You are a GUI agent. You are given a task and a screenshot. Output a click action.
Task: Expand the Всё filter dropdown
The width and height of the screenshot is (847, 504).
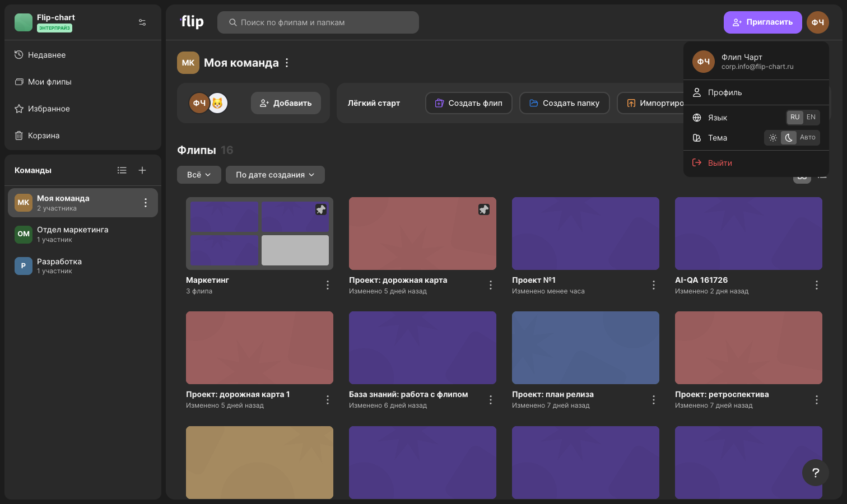pos(199,175)
